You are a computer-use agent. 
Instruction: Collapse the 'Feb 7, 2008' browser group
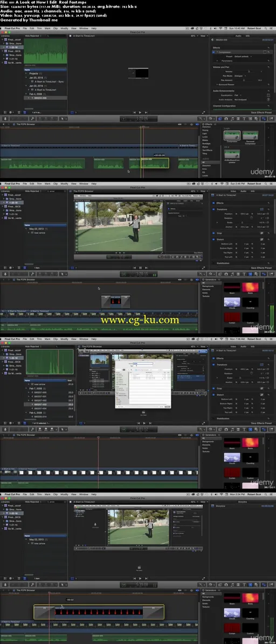[x=26, y=388]
